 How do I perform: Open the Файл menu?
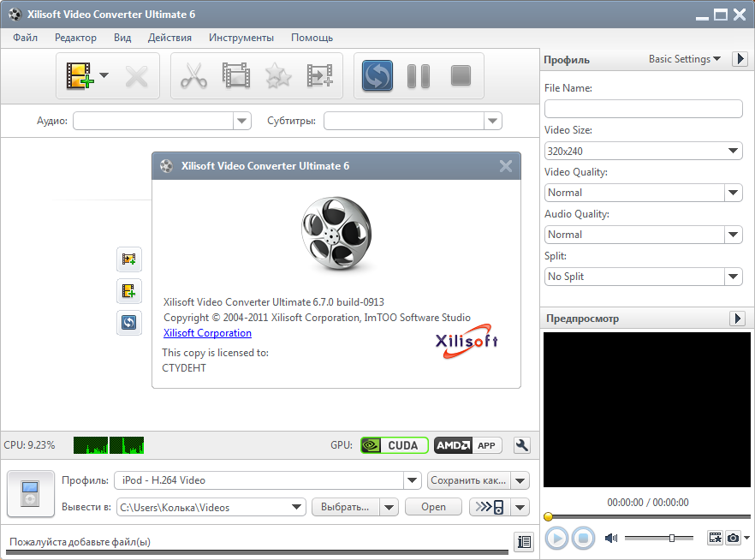pyautogui.click(x=26, y=38)
